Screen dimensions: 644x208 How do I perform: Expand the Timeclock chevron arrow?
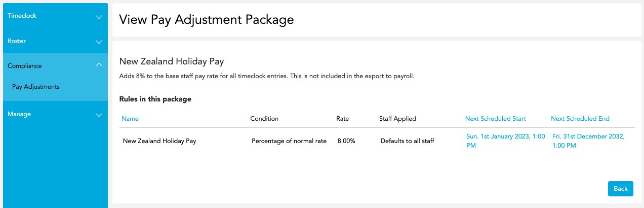pos(99,17)
